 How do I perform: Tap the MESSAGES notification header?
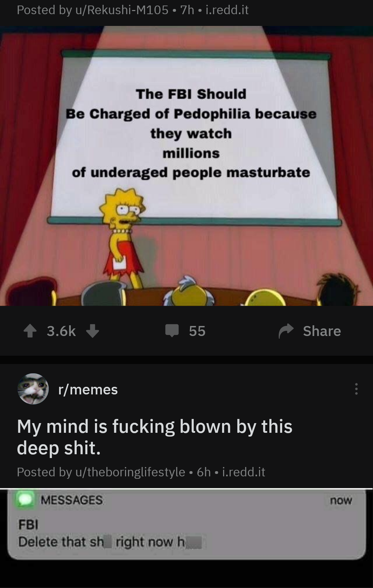pos(71,500)
